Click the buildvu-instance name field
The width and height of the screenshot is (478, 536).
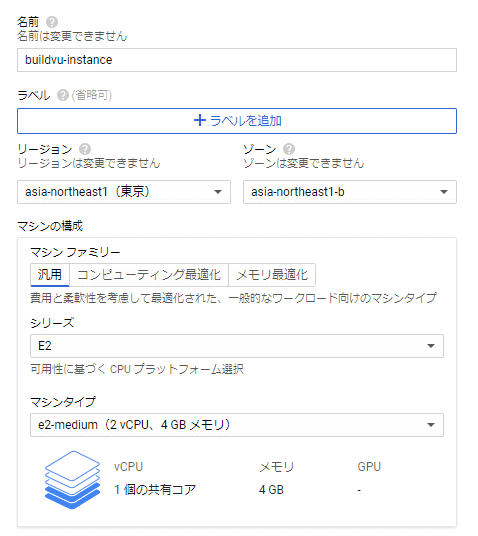pyautogui.click(x=237, y=60)
